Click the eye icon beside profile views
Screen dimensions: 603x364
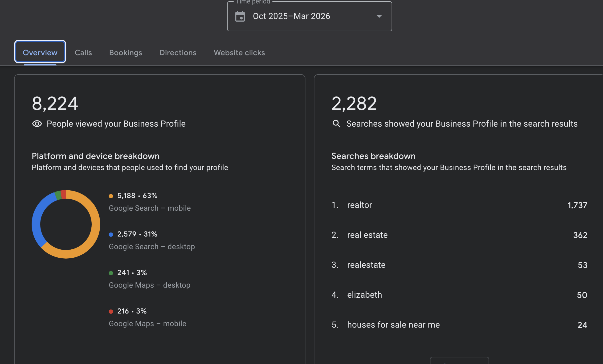click(37, 124)
